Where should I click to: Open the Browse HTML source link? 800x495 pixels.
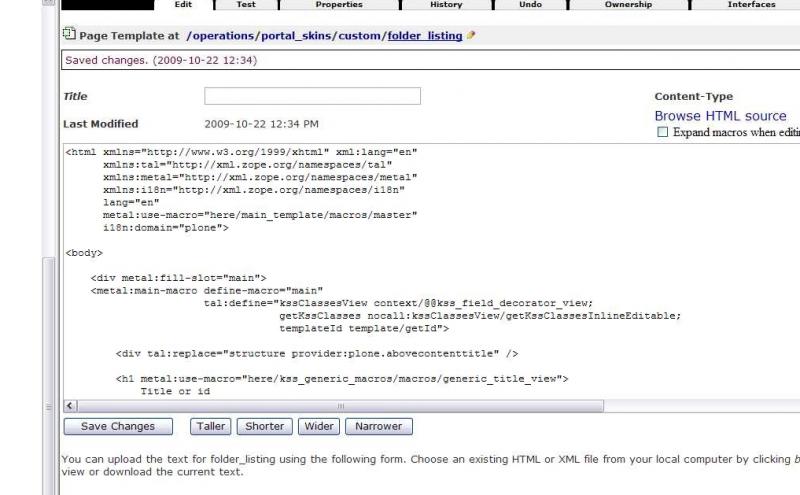click(x=720, y=116)
